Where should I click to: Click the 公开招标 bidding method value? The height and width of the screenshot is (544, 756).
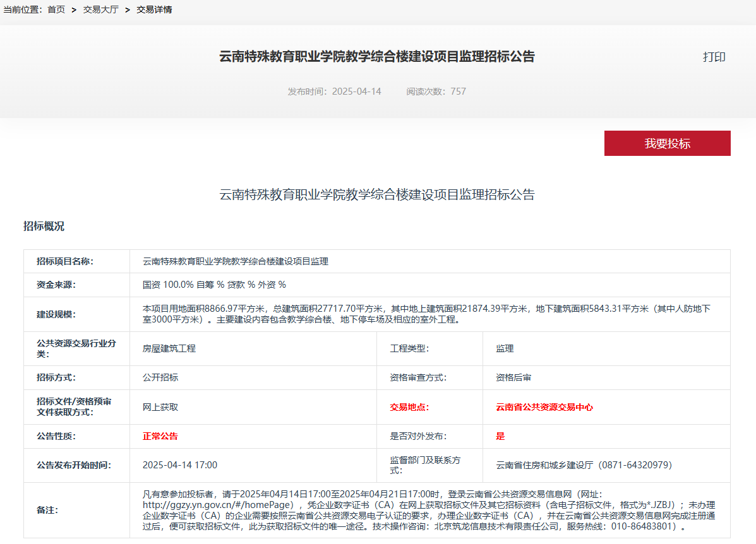(160, 377)
